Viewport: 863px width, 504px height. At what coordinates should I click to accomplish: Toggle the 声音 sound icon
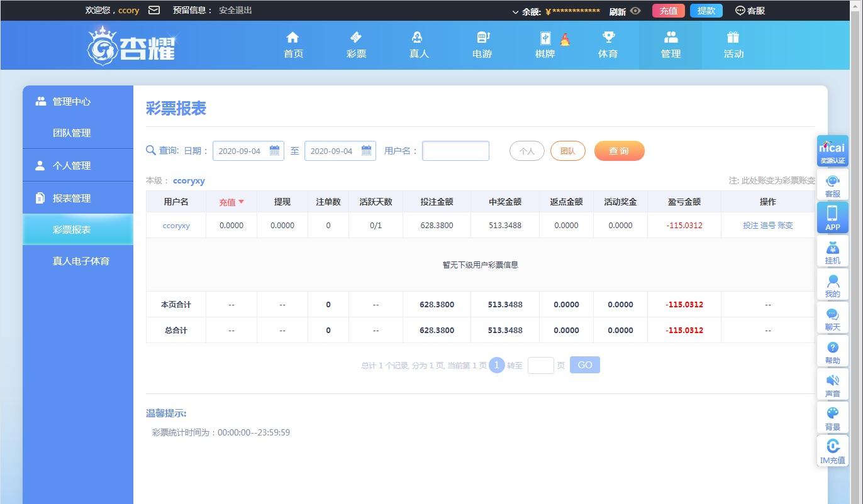pyautogui.click(x=832, y=384)
